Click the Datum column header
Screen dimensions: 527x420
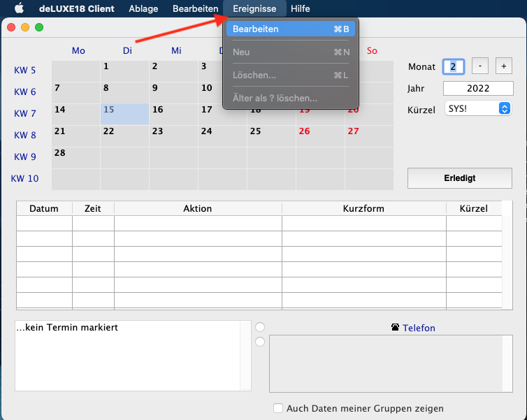tap(44, 208)
